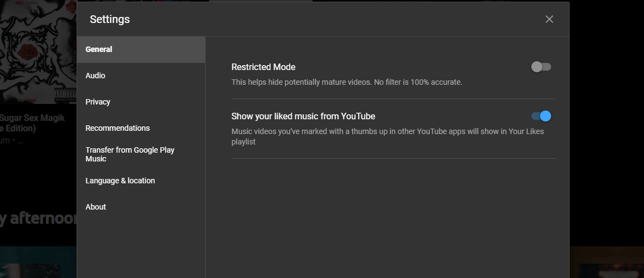
Task: Click the Show your liked music from YouTube label
Action: [303, 116]
